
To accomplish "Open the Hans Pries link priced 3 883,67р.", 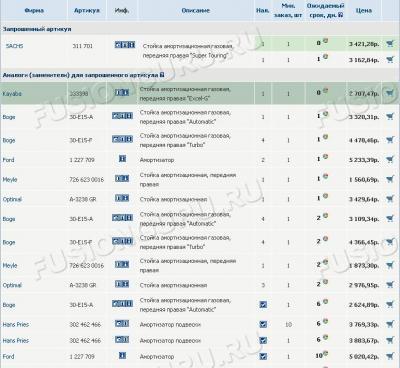I will 16,340.
